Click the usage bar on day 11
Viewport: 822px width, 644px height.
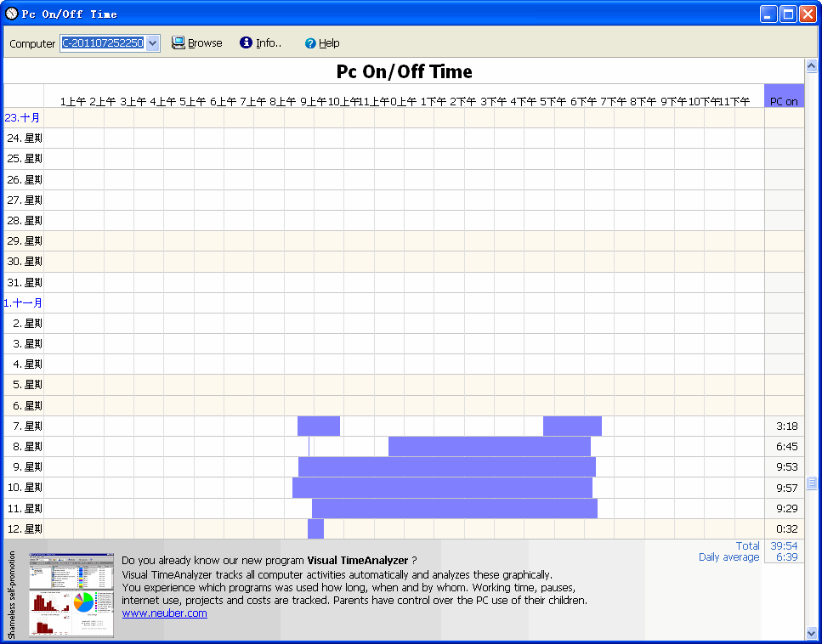[455, 508]
